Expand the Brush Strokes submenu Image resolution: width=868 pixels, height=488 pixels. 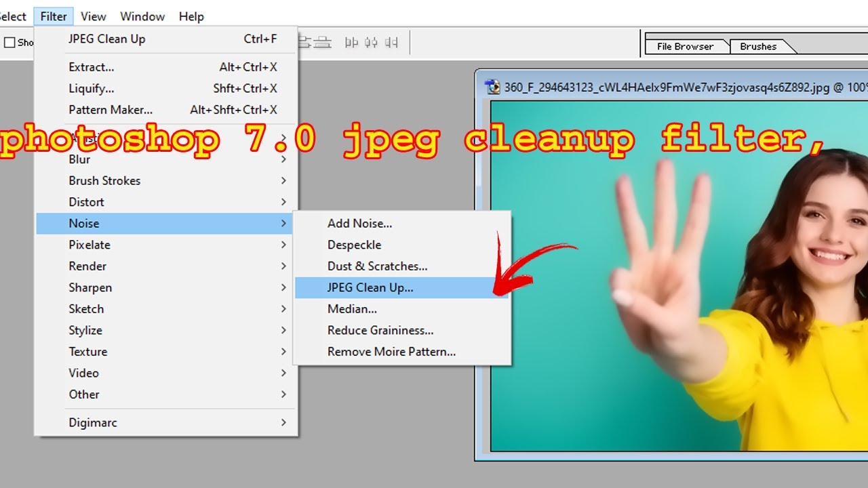click(166, 181)
